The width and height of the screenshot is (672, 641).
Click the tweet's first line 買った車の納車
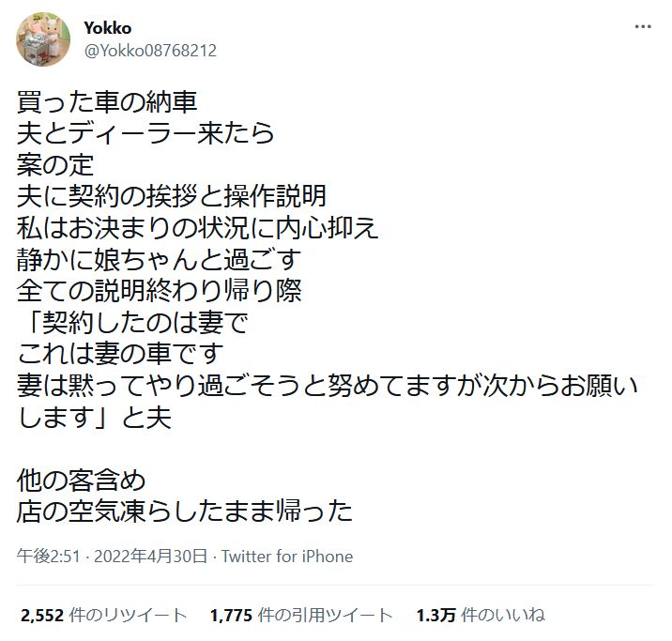(x=107, y=102)
